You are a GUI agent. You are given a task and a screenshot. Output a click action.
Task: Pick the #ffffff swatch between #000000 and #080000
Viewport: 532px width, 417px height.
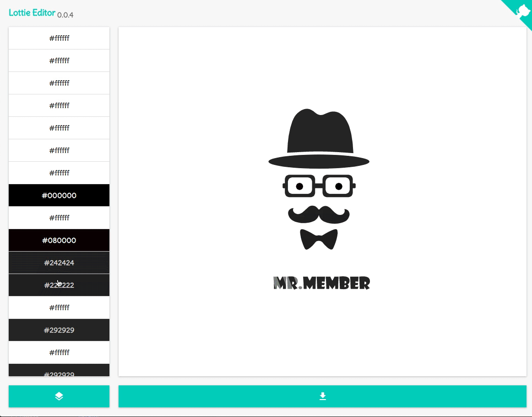click(59, 218)
